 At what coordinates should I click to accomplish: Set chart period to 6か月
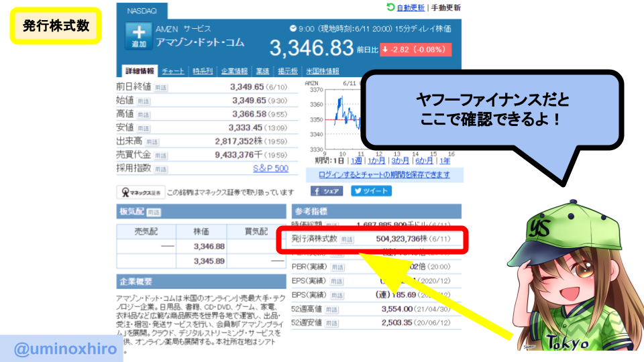pyautogui.click(x=424, y=160)
